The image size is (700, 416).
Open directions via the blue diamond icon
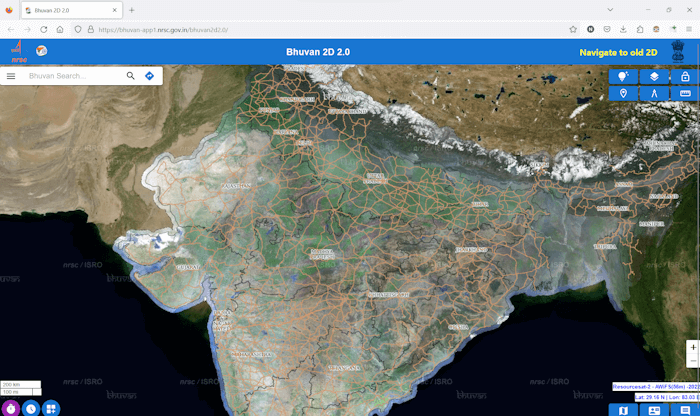(x=150, y=76)
